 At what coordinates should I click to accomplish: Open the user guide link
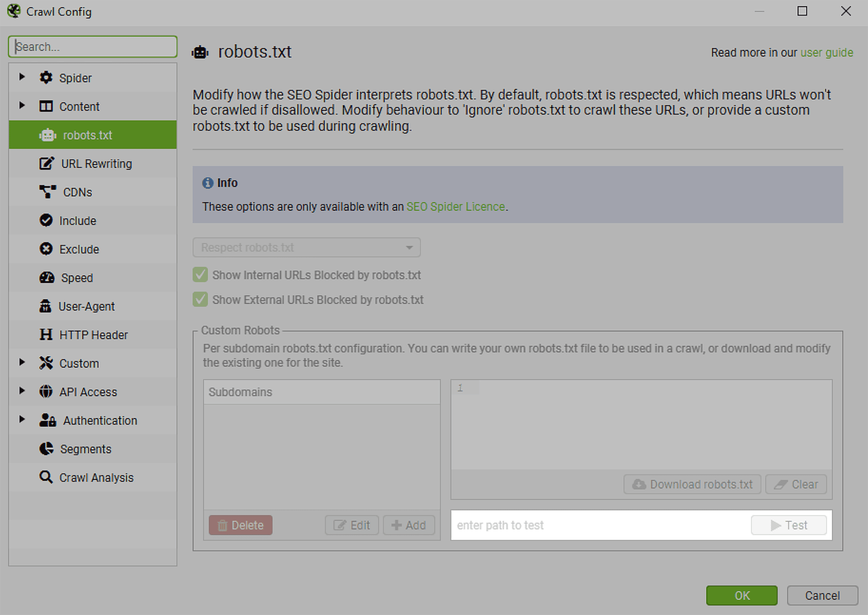[x=826, y=53]
